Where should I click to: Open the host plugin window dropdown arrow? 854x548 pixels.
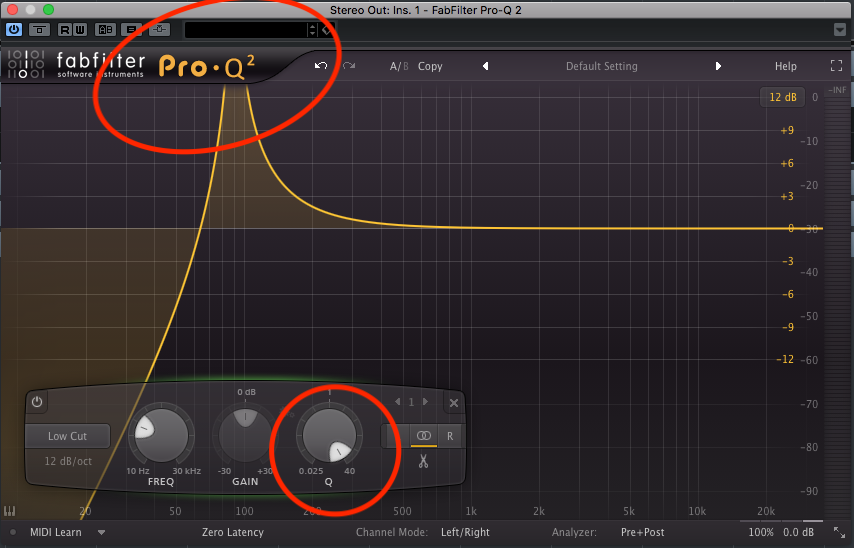pyautogui.click(x=840, y=30)
